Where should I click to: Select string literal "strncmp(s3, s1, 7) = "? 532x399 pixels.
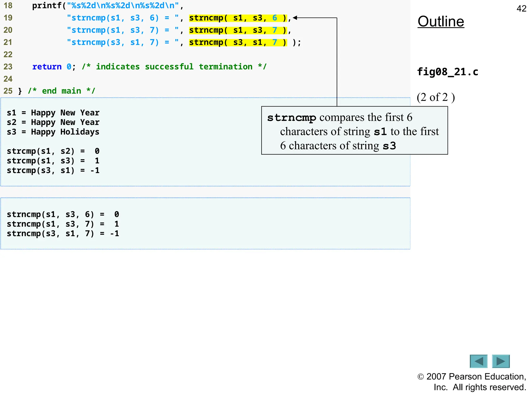tap(123, 42)
